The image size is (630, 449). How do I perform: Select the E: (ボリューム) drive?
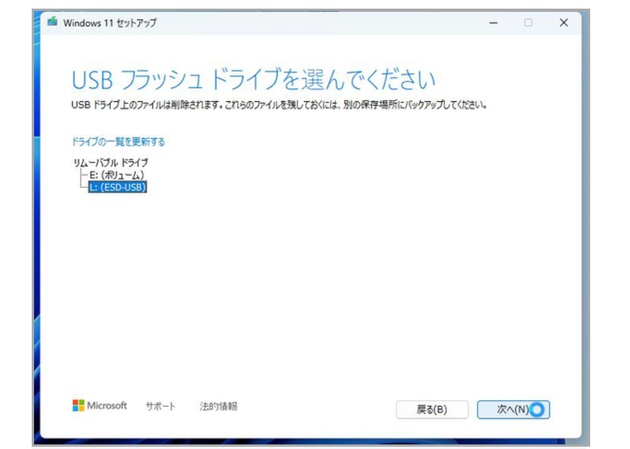tap(117, 175)
